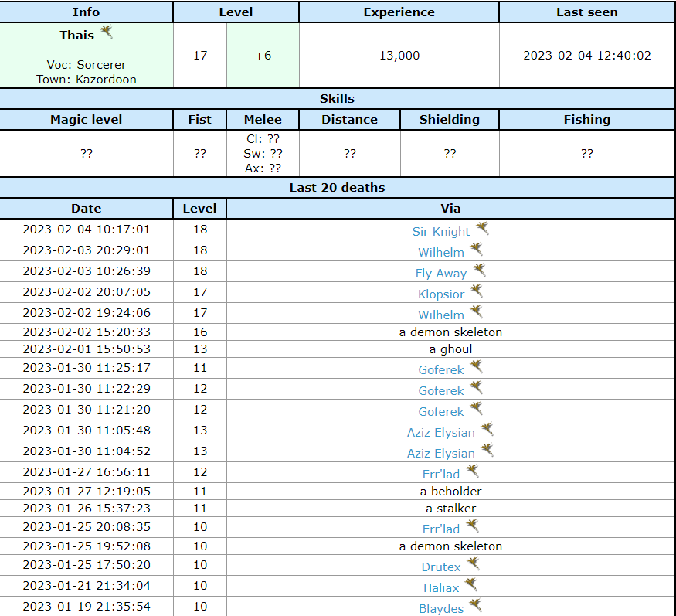Open the Blaydes link
Viewport: 676px width, 616px height.
[441, 609]
